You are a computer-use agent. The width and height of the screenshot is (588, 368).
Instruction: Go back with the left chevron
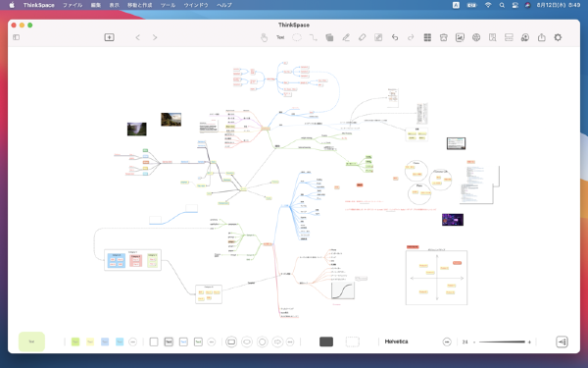pyautogui.click(x=137, y=37)
